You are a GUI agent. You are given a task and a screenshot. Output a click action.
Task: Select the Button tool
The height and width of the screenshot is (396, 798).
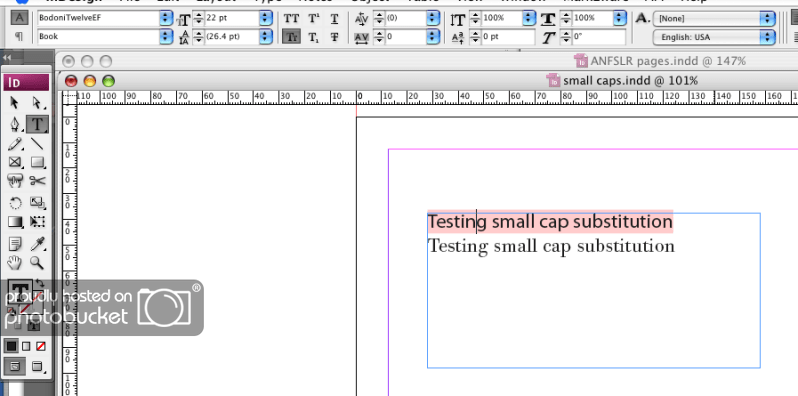pyautogui.click(x=14, y=181)
